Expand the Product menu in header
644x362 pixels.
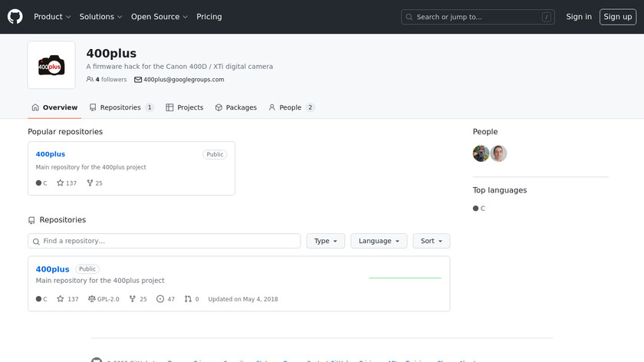click(x=52, y=17)
